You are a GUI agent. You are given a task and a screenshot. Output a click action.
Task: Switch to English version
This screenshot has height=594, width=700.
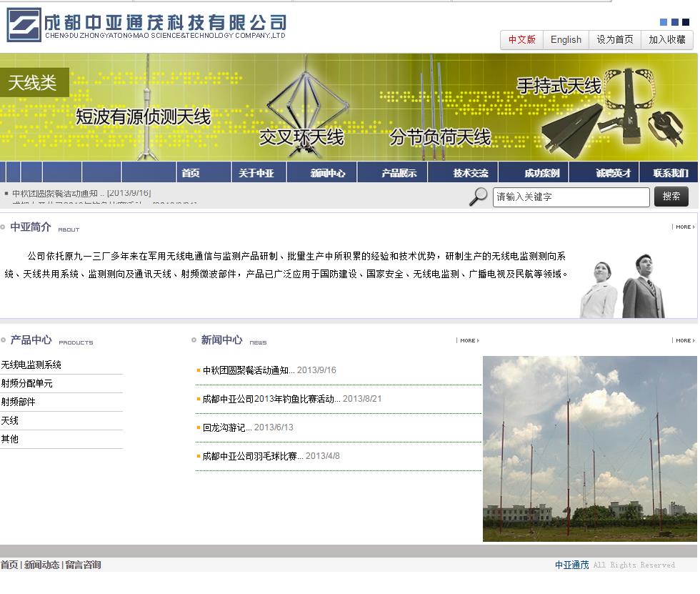click(566, 40)
